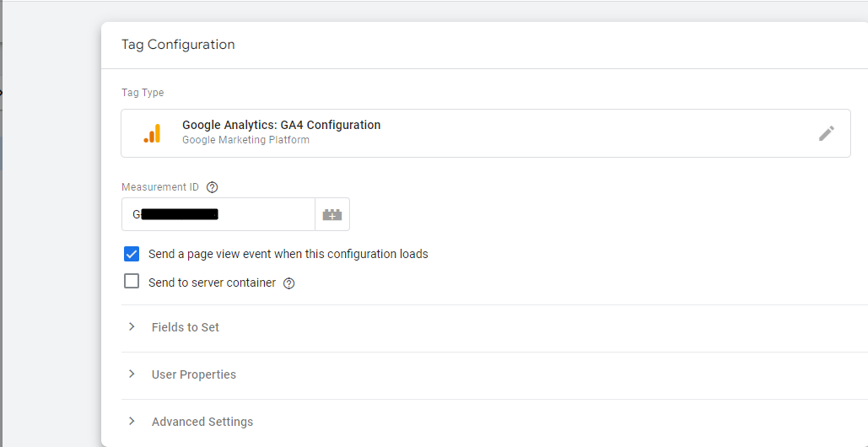Uncheck Send a page view event checkbox
The height and width of the screenshot is (447, 868).
point(132,254)
